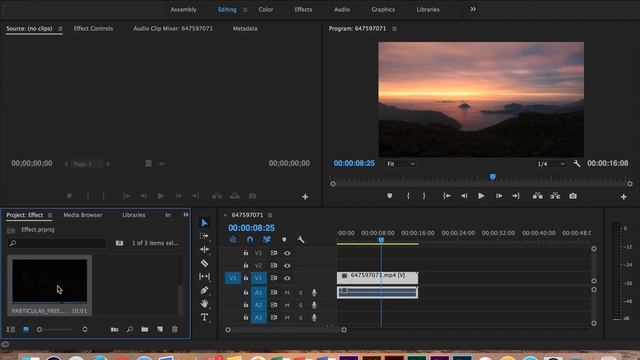Click the Project panel search field
The image size is (640, 360).
pos(57,243)
